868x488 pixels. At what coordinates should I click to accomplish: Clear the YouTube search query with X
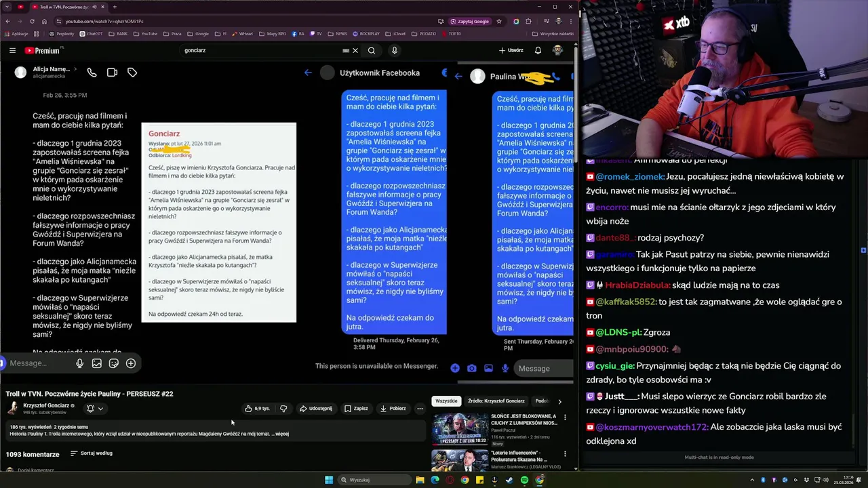click(355, 50)
